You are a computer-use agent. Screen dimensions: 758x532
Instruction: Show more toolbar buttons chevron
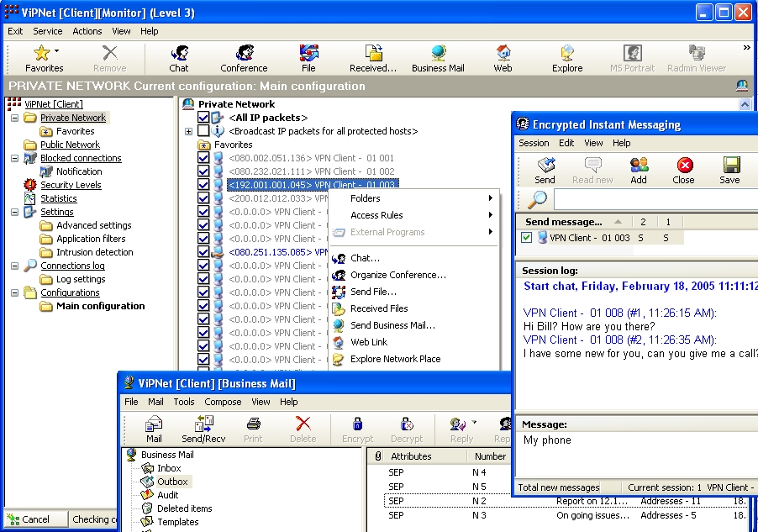click(746, 47)
